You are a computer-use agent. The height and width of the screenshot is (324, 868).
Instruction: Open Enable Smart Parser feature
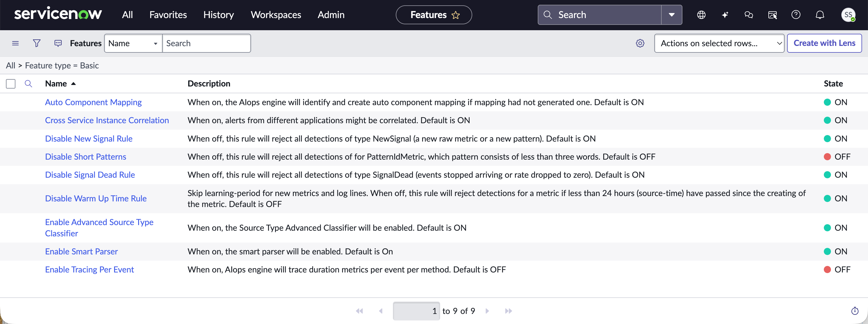(x=81, y=251)
